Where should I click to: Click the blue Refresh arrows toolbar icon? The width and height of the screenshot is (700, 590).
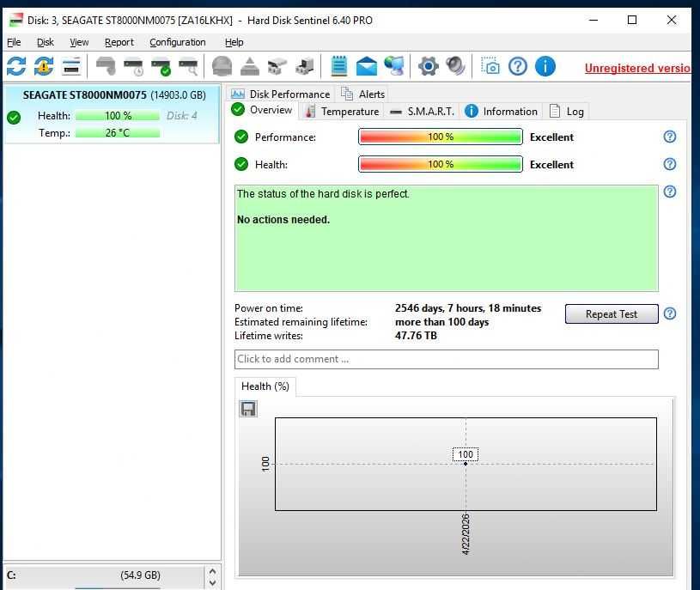(16, 66)
